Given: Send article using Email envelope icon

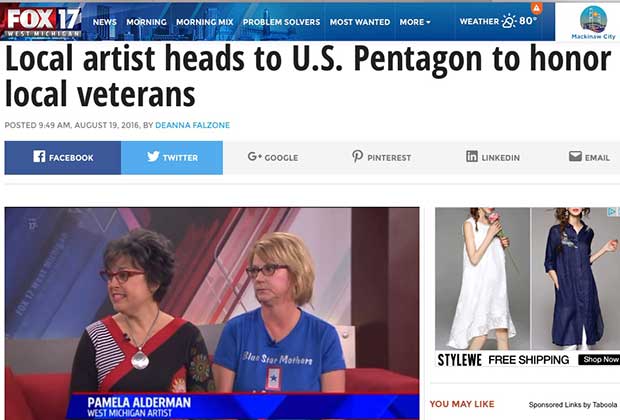Looking at the screenshot, I should 575,157.
